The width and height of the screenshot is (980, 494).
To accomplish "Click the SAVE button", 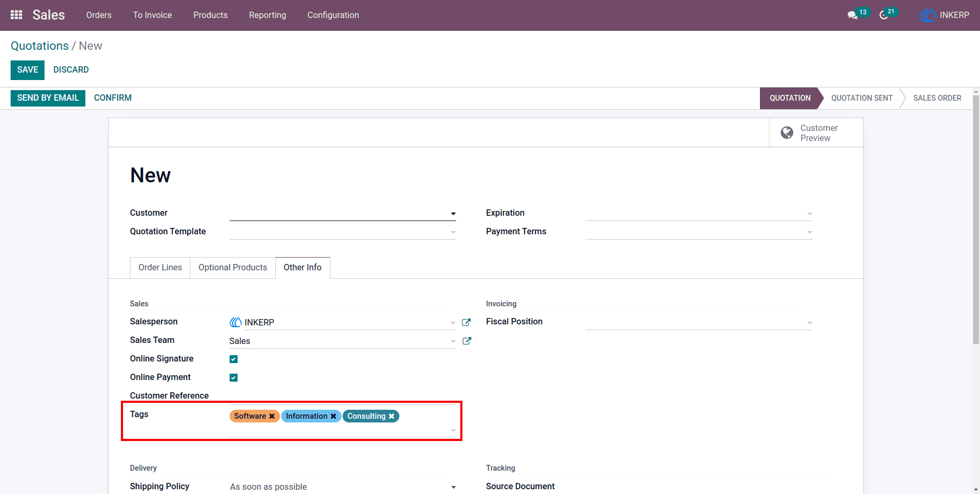I will pos(28,70).
